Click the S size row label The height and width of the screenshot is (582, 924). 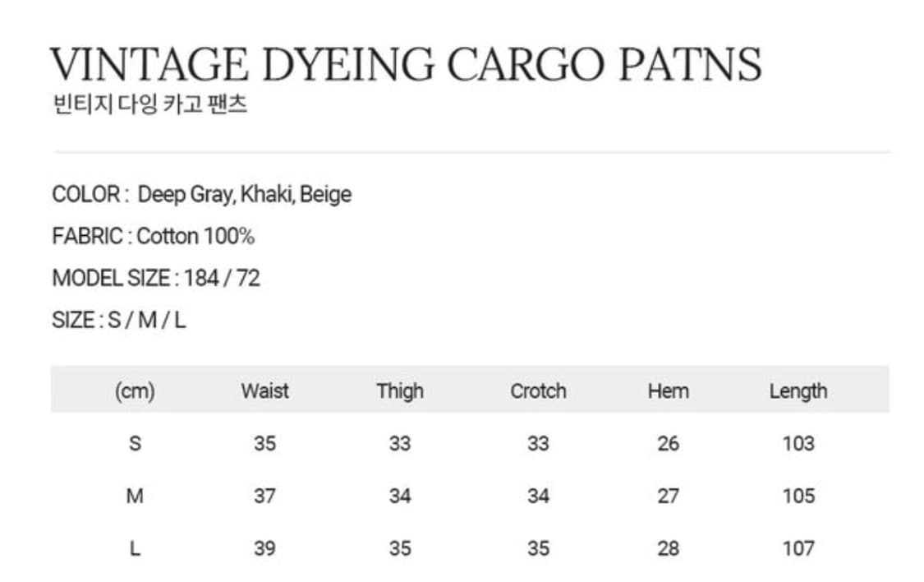[135, 444]
